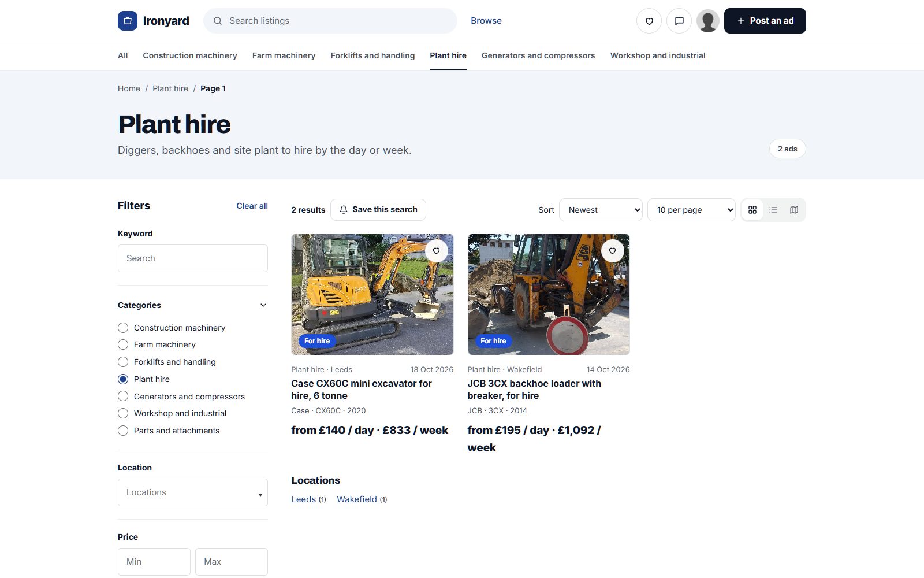Filter by Wakefield location link

tap(357, 499)
